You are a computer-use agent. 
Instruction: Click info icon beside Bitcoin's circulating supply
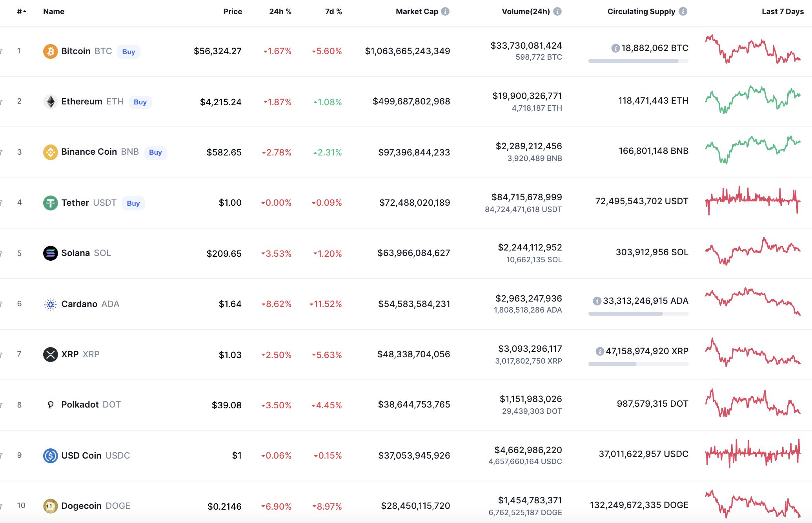615,48
